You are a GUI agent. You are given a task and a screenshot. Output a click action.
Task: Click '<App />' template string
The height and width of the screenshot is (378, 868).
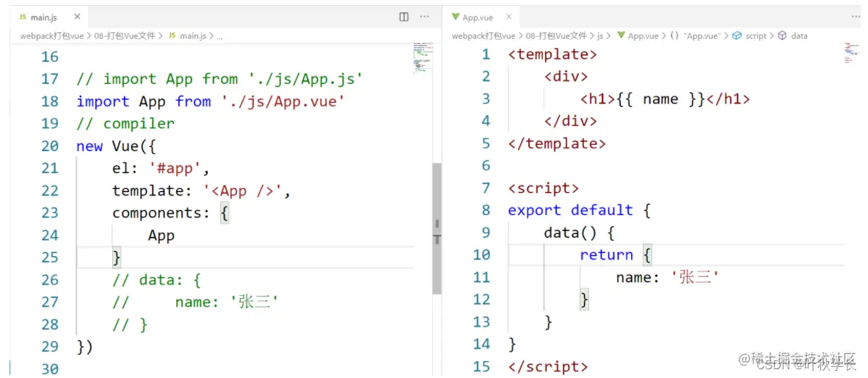242,191
